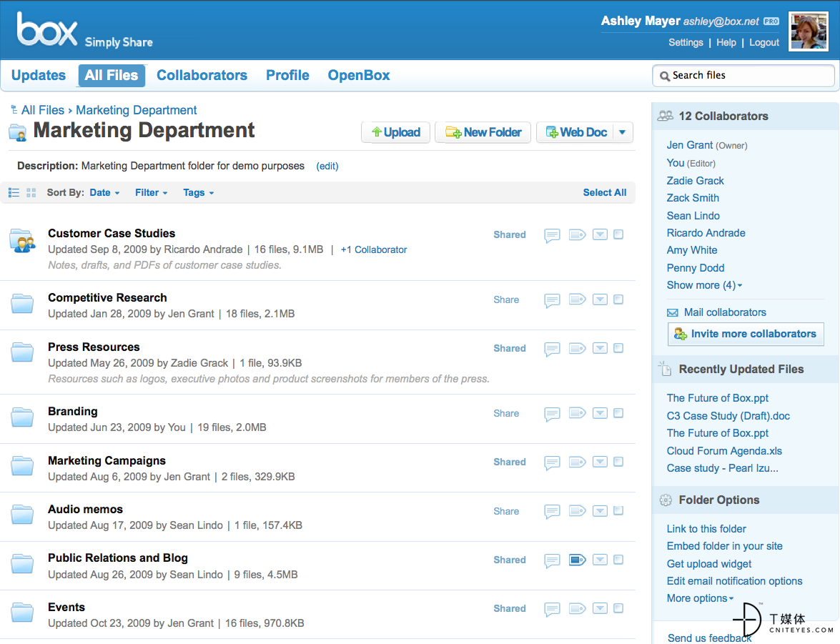Open comments for Customer Case Studies

click(x=552, y=235)
